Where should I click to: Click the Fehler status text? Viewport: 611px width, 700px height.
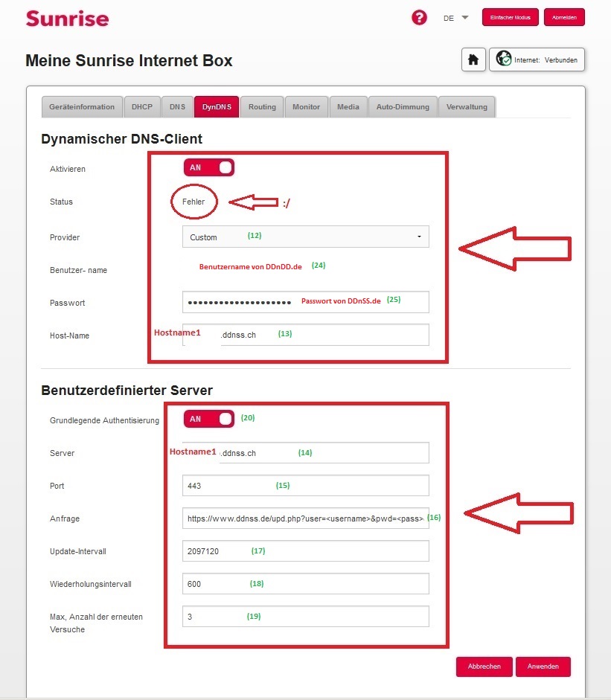point(193,202)
